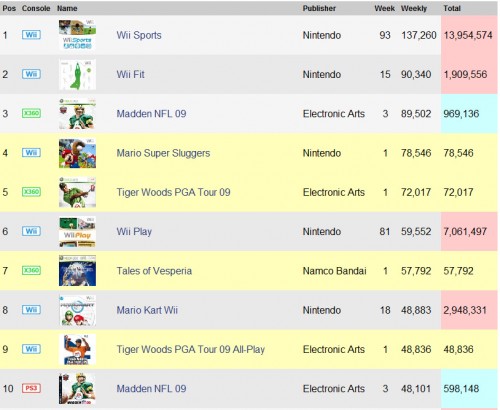Open Tiger Woods PGA Tour 09 All-Play link
This screenshot has width=500, height=410.
(x=191, y=349)
